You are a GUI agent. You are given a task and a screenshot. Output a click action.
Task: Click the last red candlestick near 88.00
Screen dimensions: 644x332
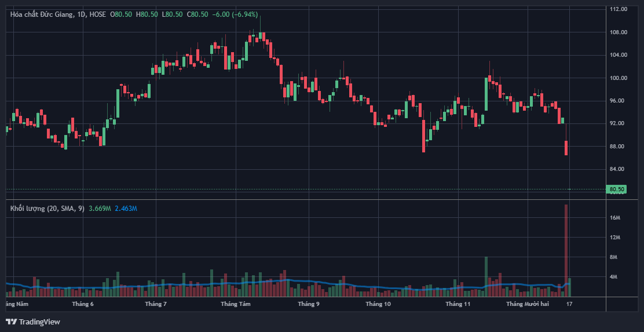point(566,148)
